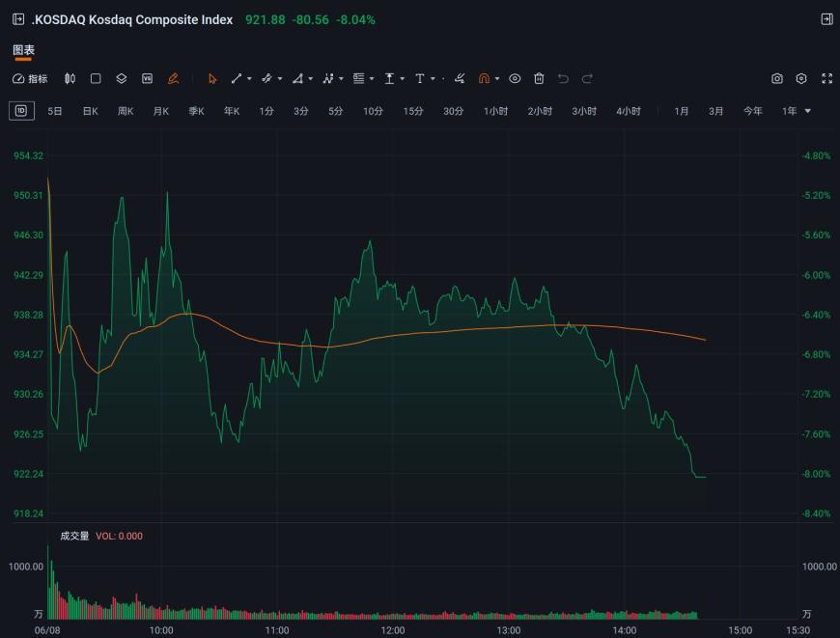Select the 1D intraday period

(21, 111)
